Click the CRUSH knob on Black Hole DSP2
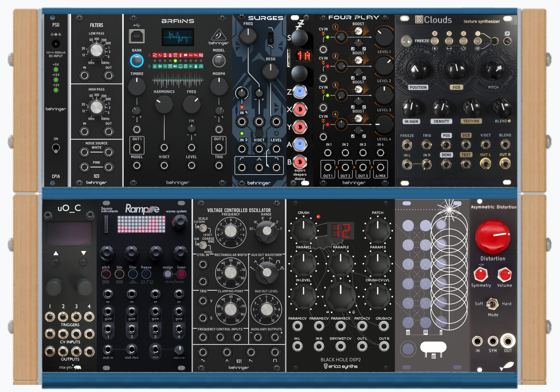 click(x=303, y=230)
